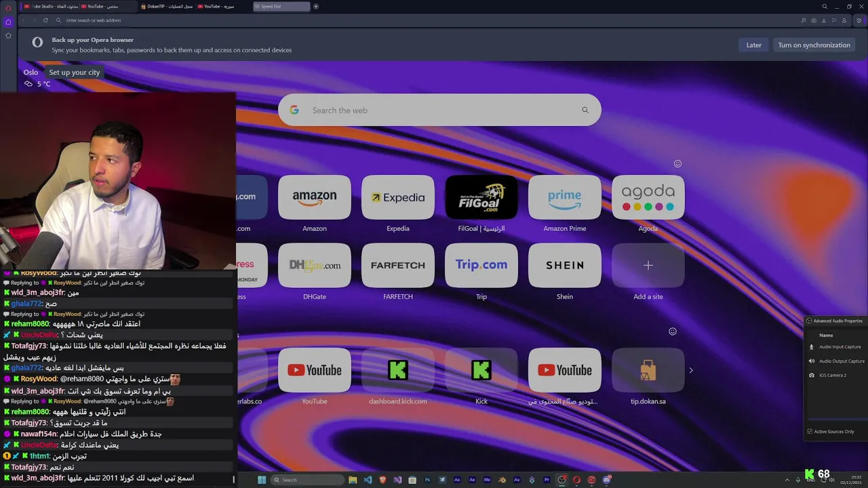
Task: Open Discord from the taskbar
Action: coord(606,480)
